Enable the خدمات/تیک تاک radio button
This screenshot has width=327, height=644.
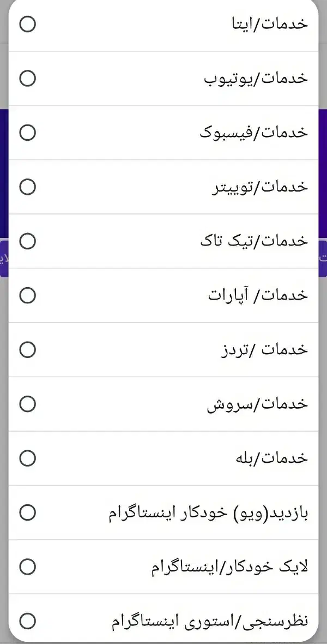[27, 241]
